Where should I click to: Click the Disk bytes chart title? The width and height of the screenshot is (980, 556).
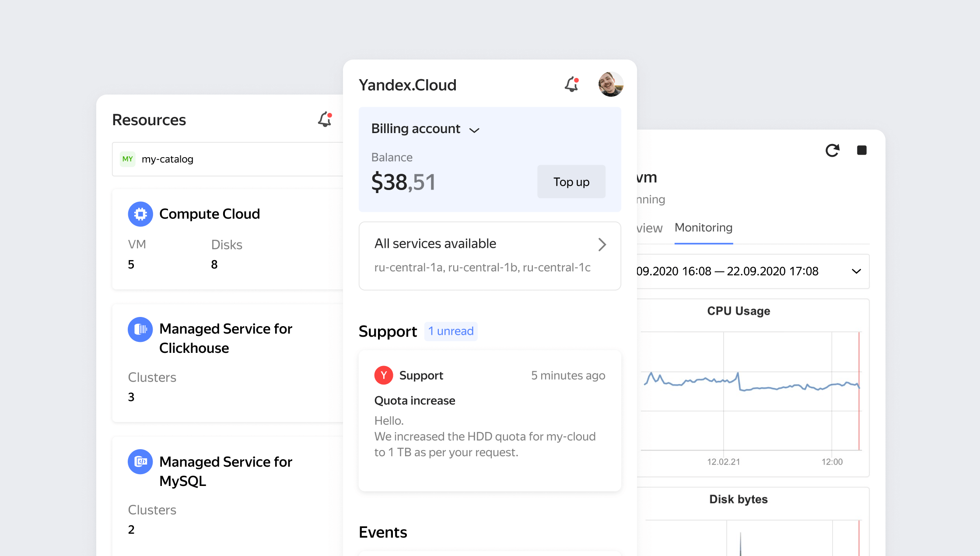[738, 500]
